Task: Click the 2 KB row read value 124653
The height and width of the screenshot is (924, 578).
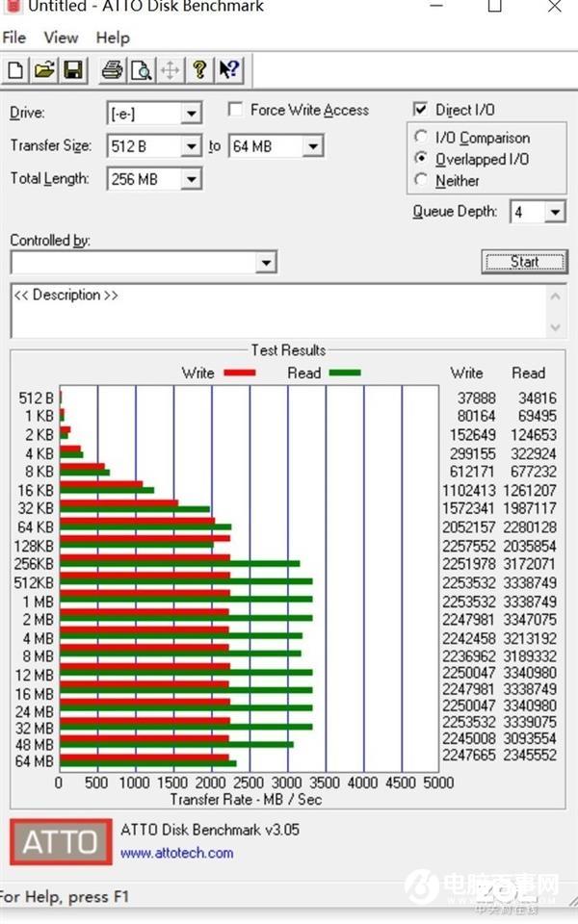Action: [x=534, y=434]
